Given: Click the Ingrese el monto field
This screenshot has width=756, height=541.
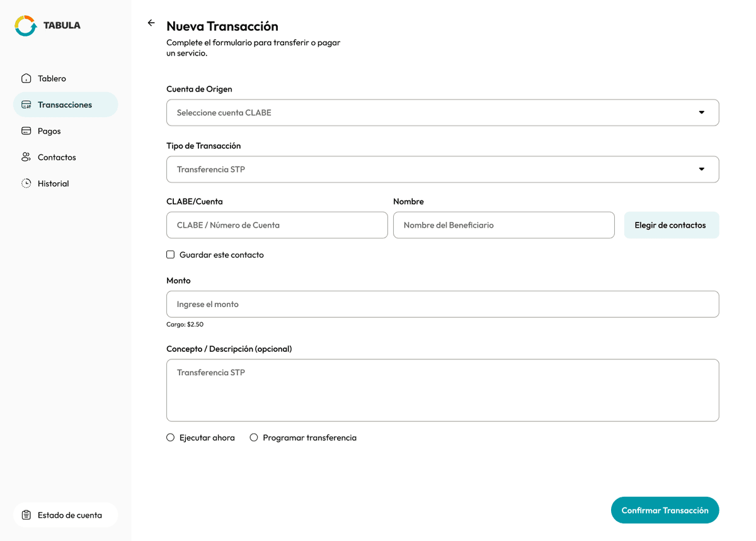Looking at the screenshot, I should [x=443, y=303].
